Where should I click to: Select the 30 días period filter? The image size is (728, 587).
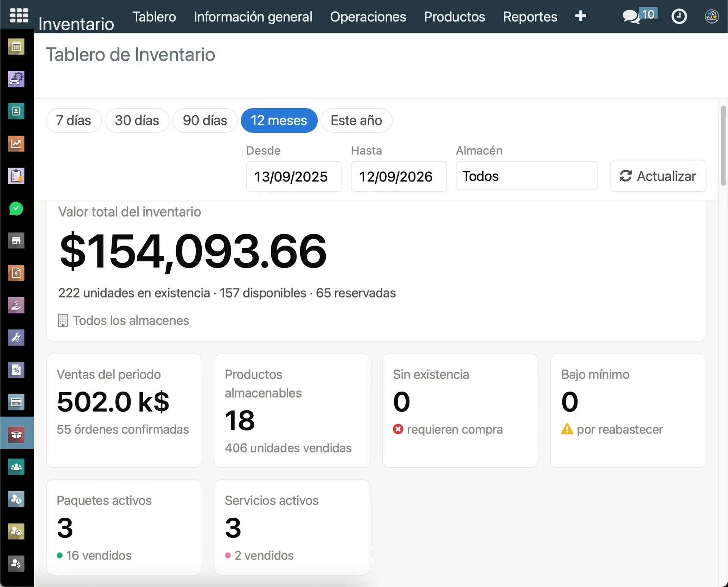click(137, 121)
